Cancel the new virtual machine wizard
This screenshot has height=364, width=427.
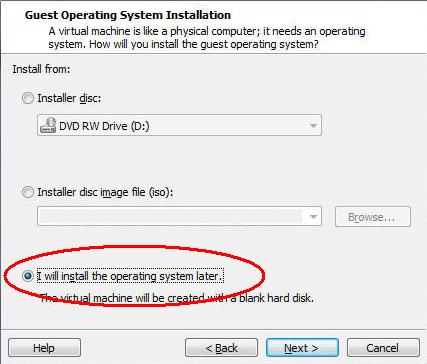pyautogui.click(x=383, y=348)
